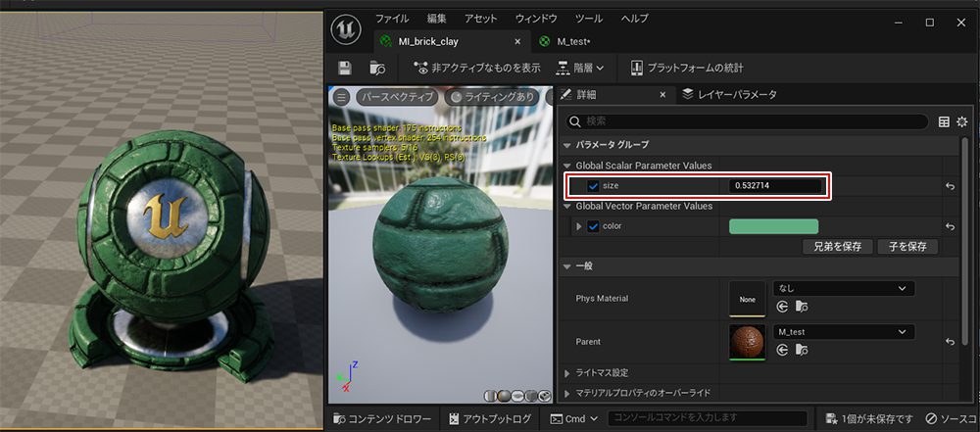The width and height of the screenshot is (980, 432).
Task: Open the ウィンドウ menu
Action: click(536, 19)
